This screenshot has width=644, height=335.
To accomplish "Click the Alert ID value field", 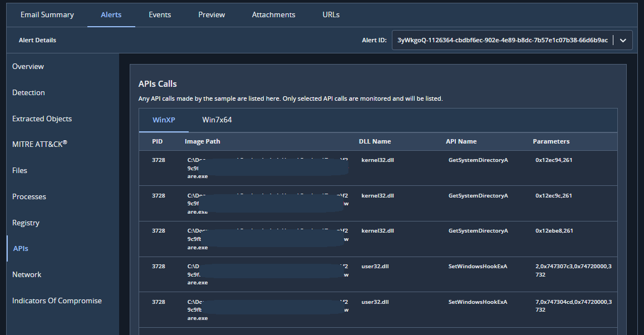I will [x=502, y=40].
